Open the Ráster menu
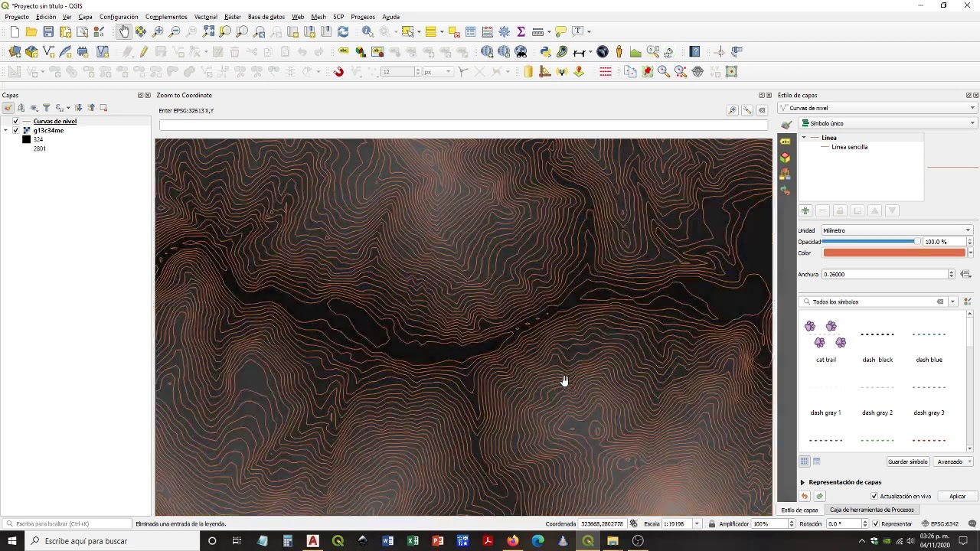 (233, 17)
